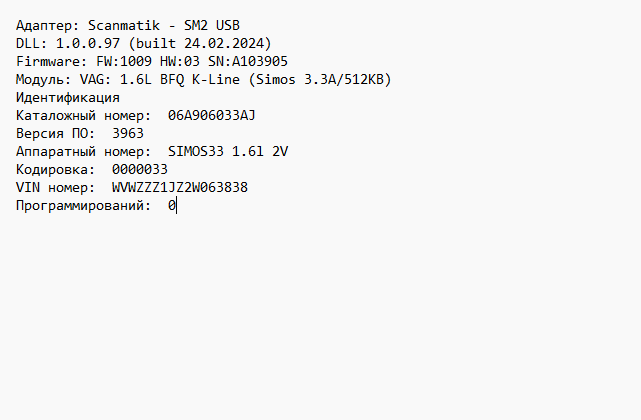Click the "(Simos 3.3A/512KB)" ECU type text

[325, 80]
